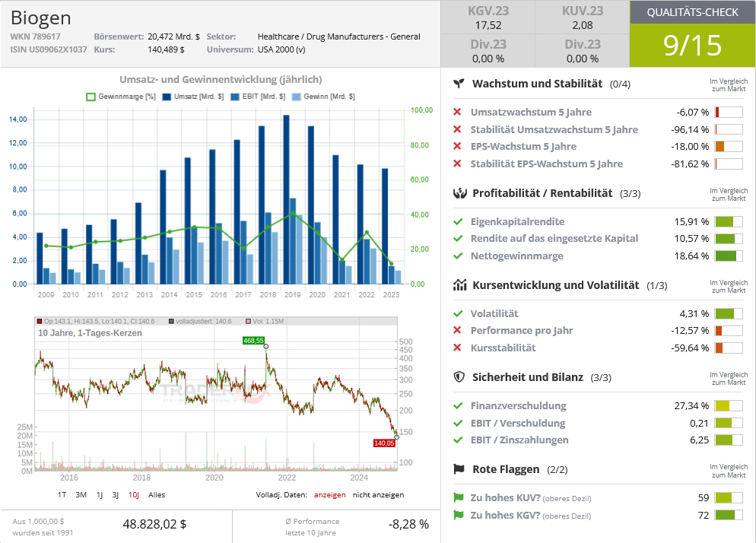Click the WKN 789617 text
The height and width of the screenshot is (543, 756).
coord(35,37)
